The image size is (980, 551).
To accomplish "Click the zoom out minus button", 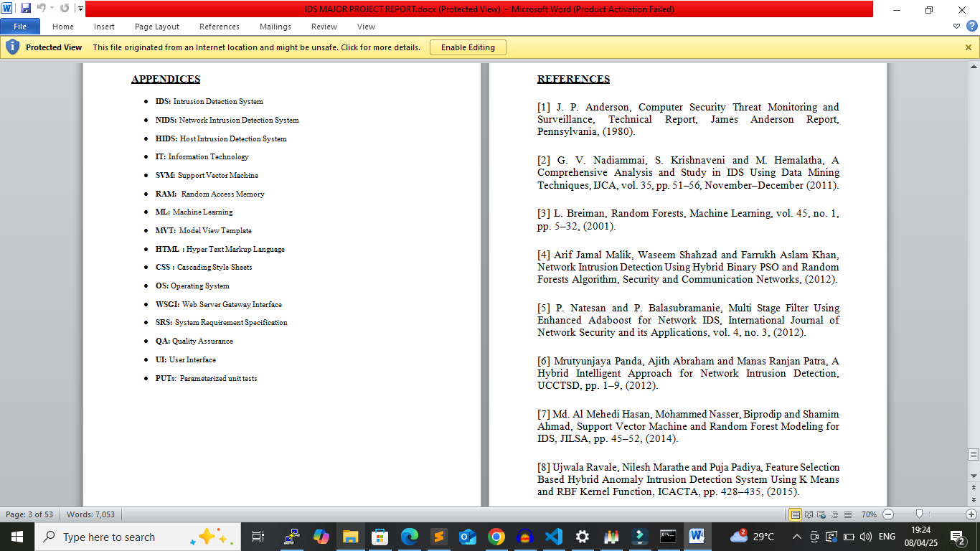I will tap(888, 514).
